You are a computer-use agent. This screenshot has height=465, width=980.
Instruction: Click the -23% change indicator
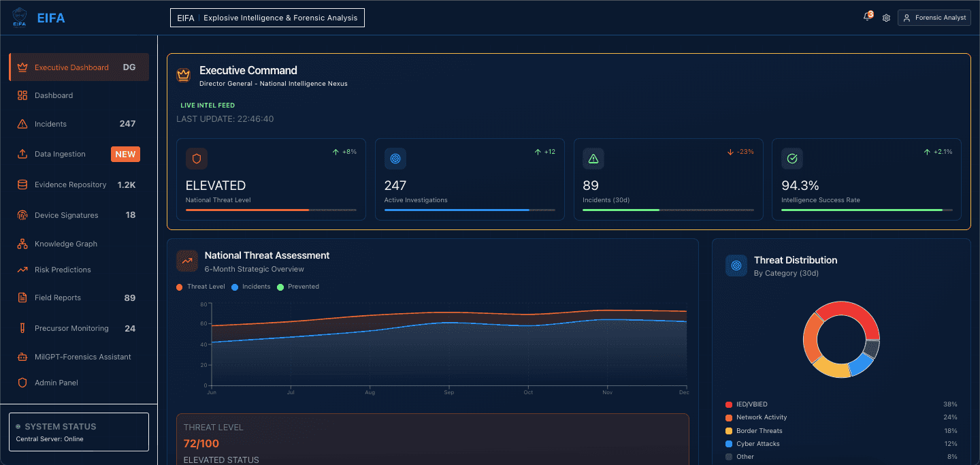[740, 152]
